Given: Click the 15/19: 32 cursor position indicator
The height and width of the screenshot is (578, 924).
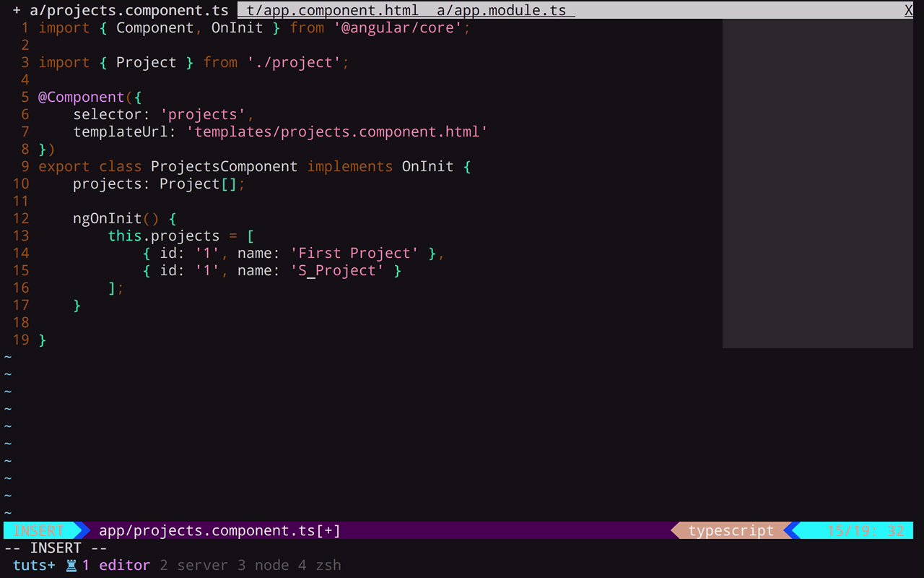Looking at the screenshot, I should click(x=865, y=530).
